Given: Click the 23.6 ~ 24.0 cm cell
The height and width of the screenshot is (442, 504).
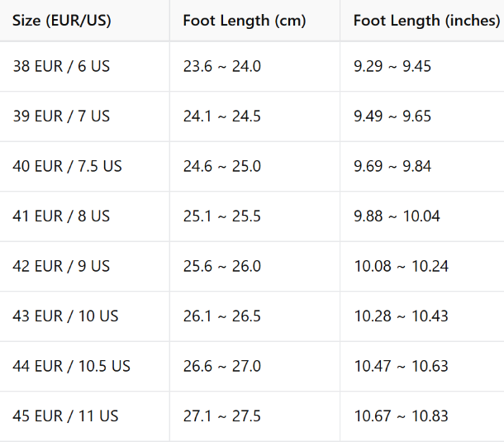Looking at the screenshot, I should (x=221, y=66).
